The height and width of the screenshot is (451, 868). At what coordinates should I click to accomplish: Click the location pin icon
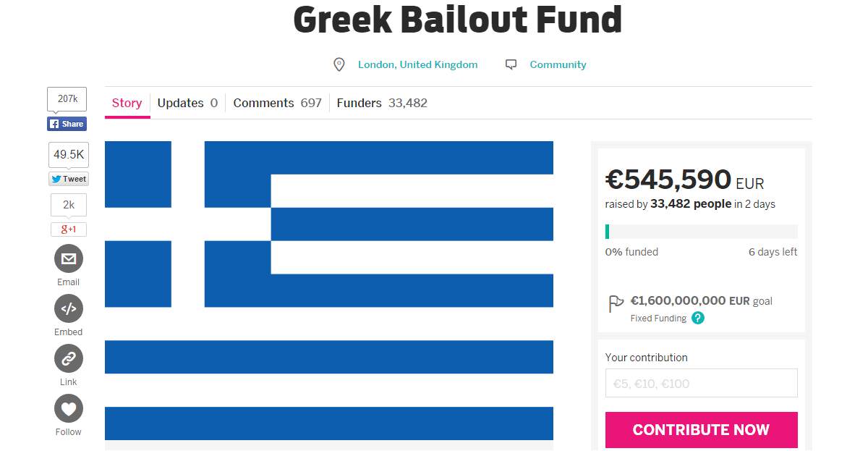click(339, 65)
